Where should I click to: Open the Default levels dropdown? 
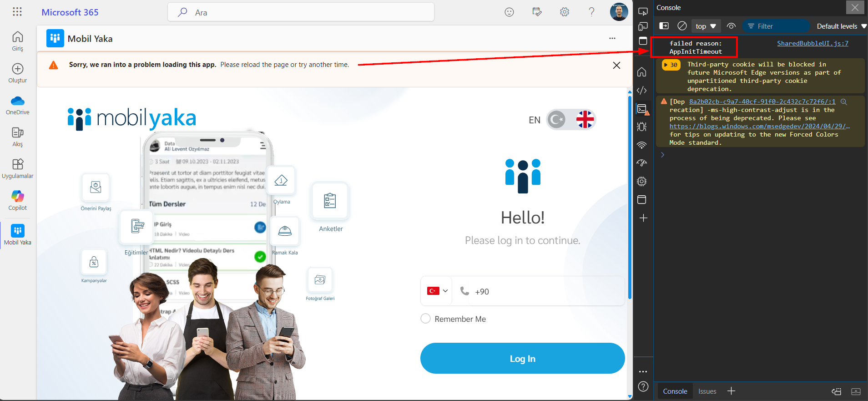841,26
